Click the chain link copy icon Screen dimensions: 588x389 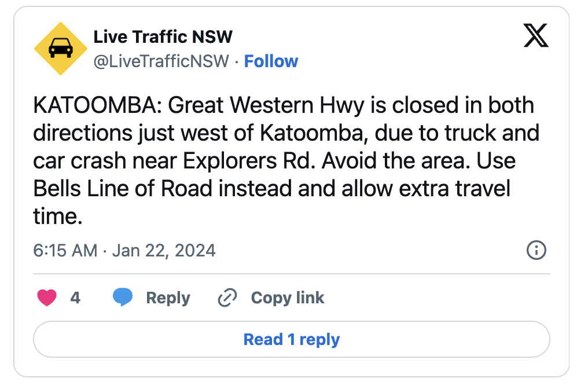point(227,298)
